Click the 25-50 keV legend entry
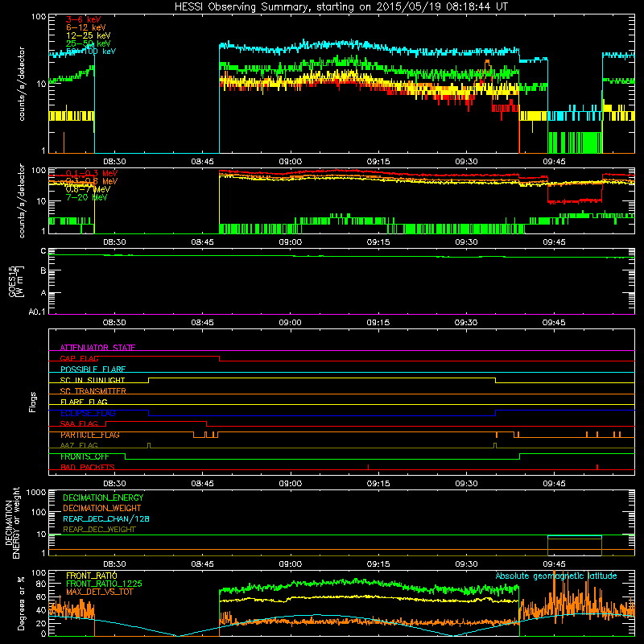Viewport: 644px width, 644px height. coord(88,43)
